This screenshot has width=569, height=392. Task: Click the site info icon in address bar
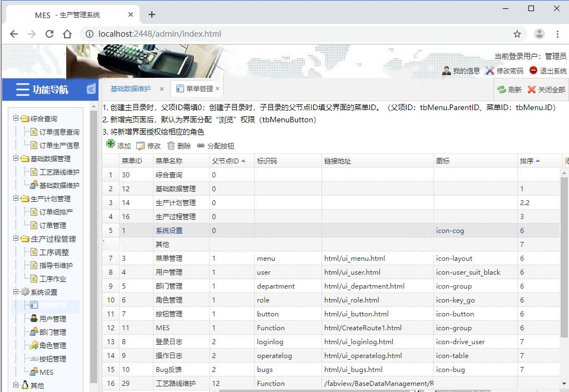pyautogui.click(x=89, y=34)
